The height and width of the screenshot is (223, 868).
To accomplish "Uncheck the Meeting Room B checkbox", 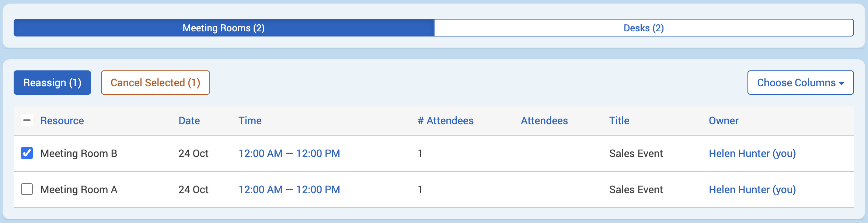I will tap(27, 153).
